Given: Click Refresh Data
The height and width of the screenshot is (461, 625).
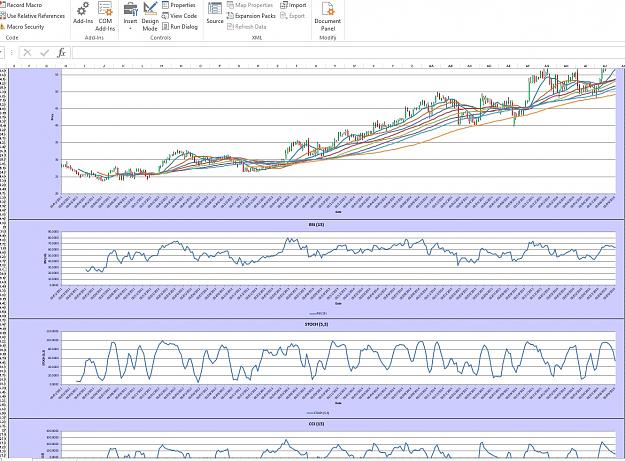Looking at the screenshot, I should pyautogui.click(x=247, y=27).
